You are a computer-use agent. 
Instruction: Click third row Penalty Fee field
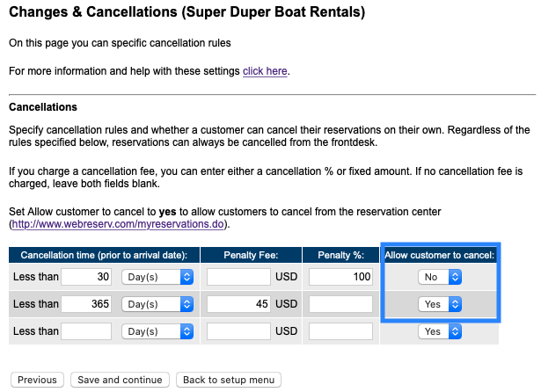click(238, 331)
